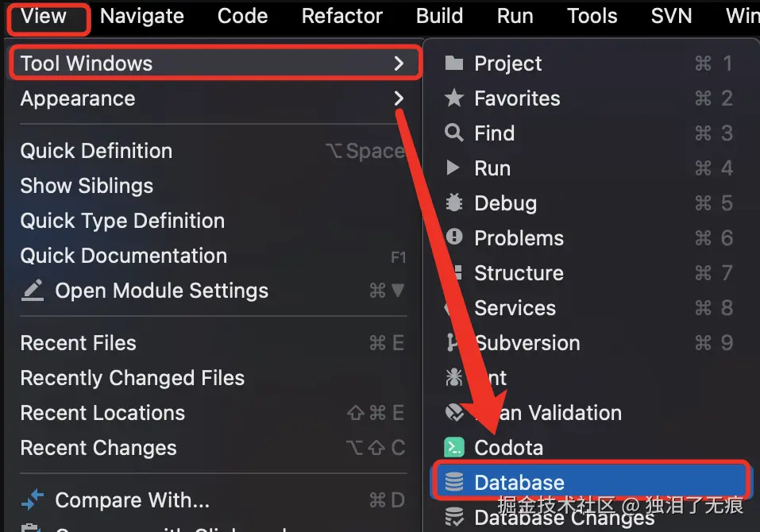760x532 pixels.
Task: Click the Problems warning icon
Action: point(454,237)
